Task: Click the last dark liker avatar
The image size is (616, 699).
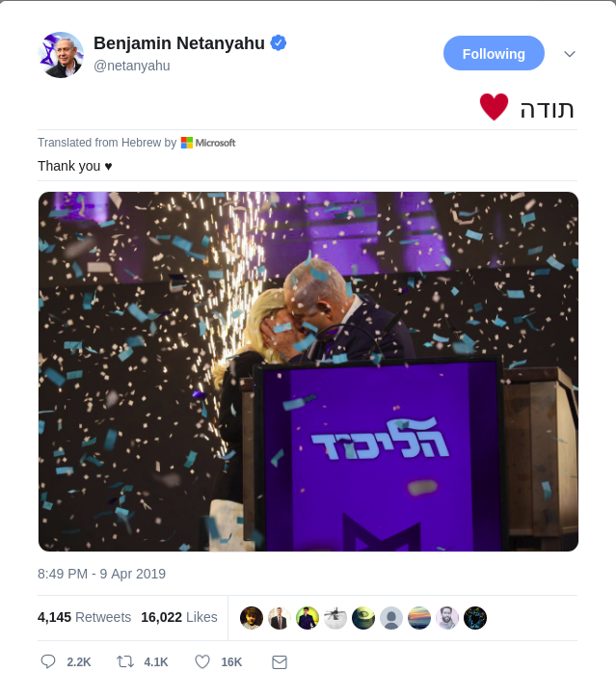Action: [x=475, y=618]
